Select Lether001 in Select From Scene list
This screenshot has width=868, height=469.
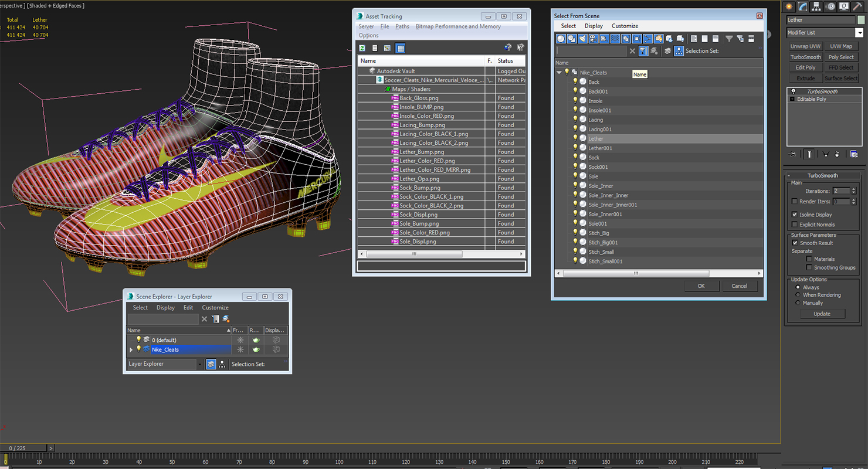[600, 148]
